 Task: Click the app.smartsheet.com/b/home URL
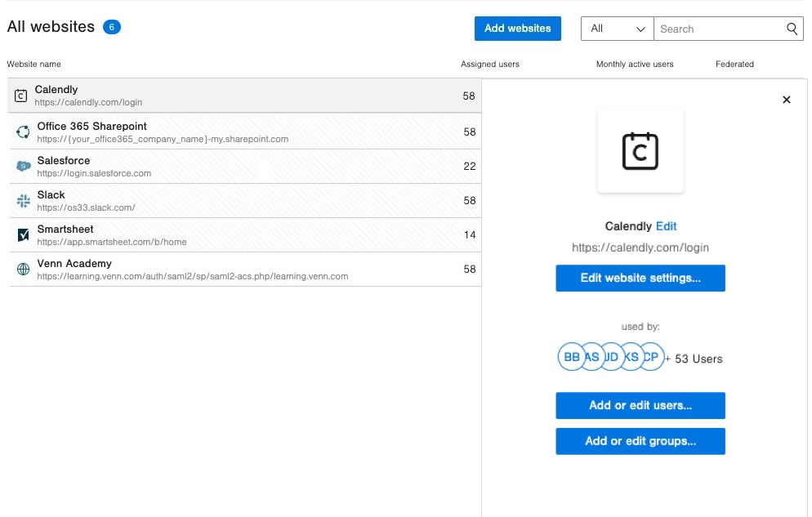coord(111,242)
